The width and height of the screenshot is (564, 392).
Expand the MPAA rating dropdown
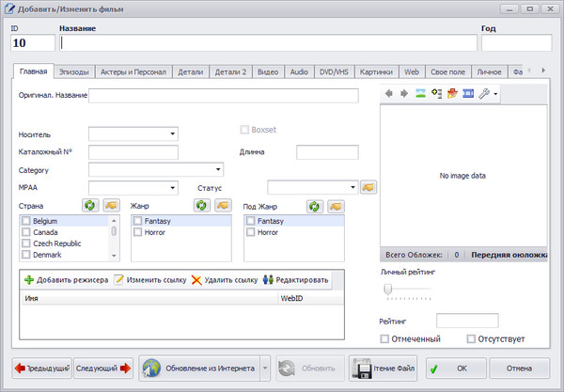coord(173,187)
